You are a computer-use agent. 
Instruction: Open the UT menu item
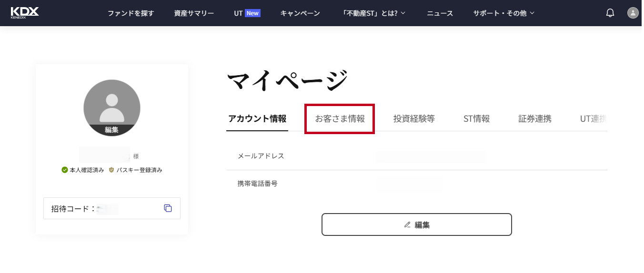pyautogui.click(x=238, y=13)
